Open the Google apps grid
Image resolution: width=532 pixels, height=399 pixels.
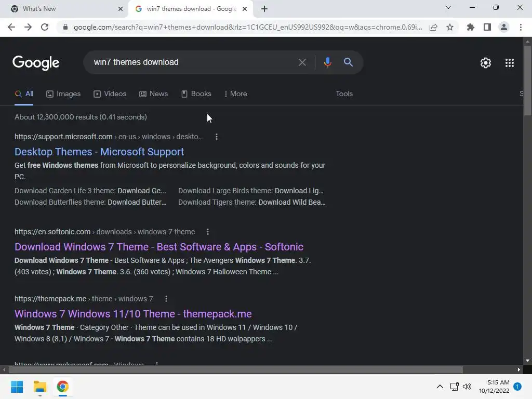(510, 63)
